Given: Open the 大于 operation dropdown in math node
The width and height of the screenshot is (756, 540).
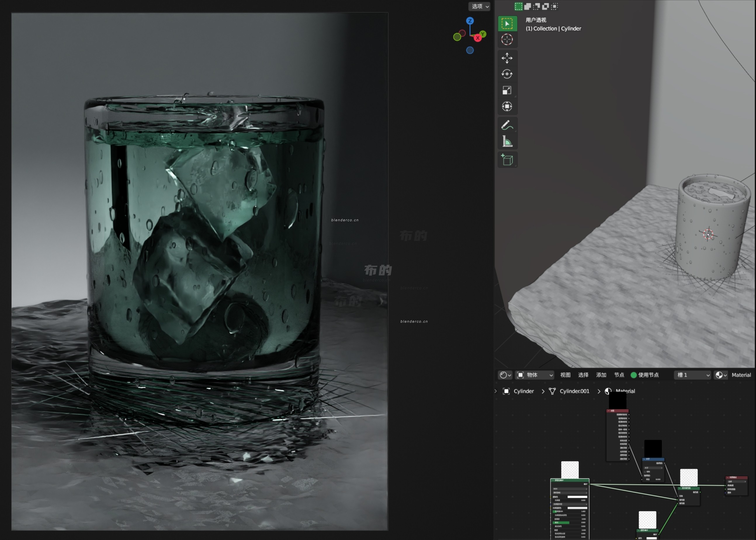Looking at the screenshot, I should (653, 468).
